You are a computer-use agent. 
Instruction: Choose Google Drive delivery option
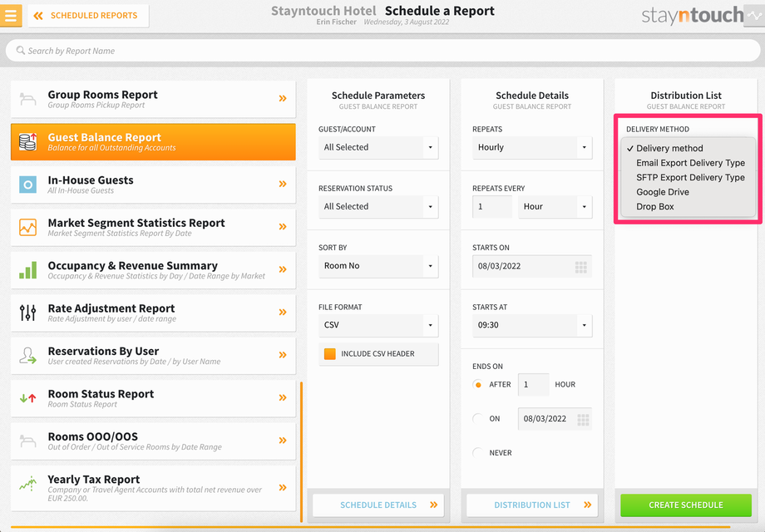[663, 192]
